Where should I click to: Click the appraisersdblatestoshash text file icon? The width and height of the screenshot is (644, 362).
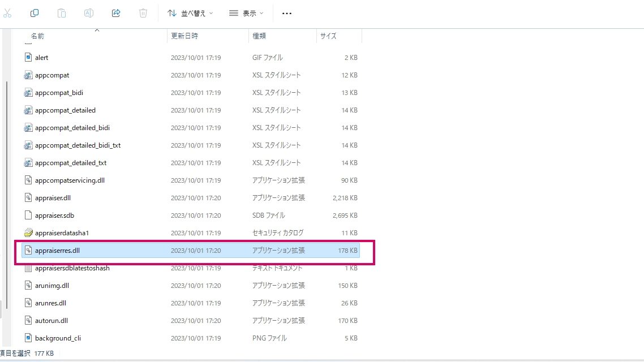point(28,268)
